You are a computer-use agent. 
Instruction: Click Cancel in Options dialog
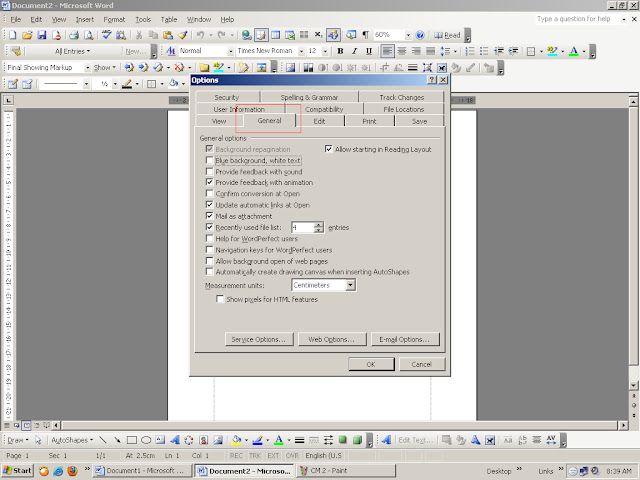click(x=422, y=364)
